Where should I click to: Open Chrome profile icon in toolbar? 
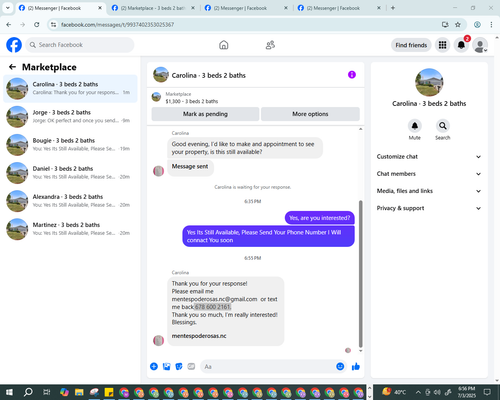(x=477, y=25)
